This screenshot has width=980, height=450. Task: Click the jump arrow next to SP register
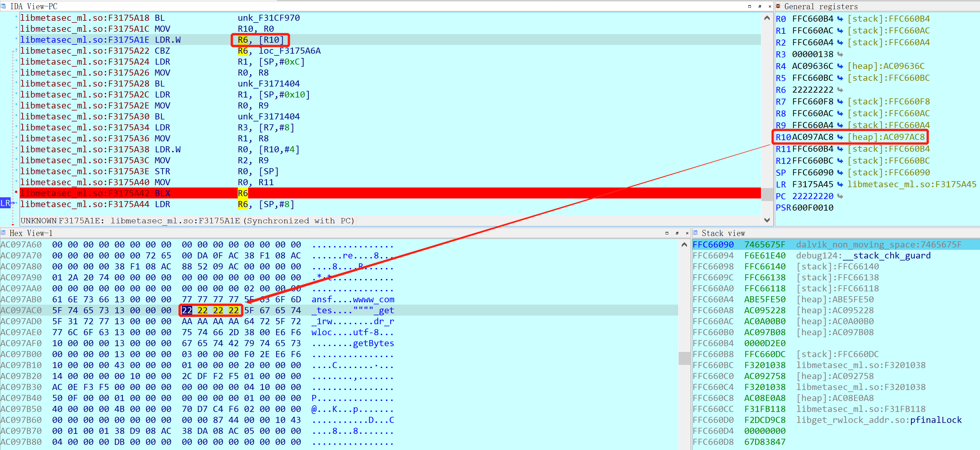tap(840, 172)
